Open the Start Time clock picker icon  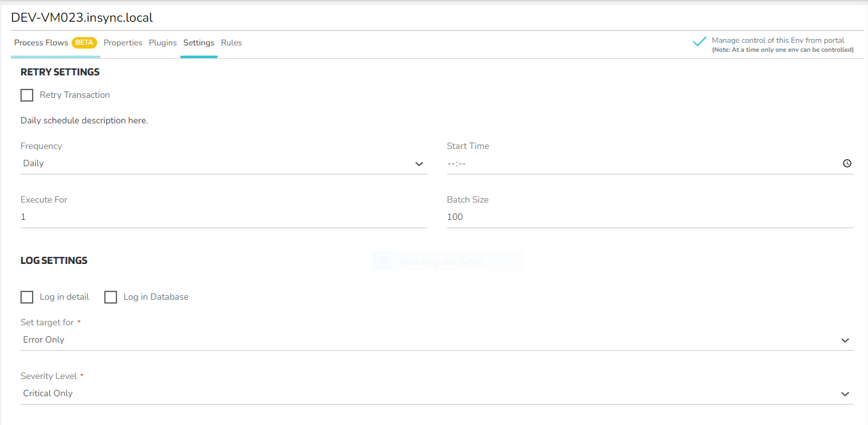click(847, 164)
